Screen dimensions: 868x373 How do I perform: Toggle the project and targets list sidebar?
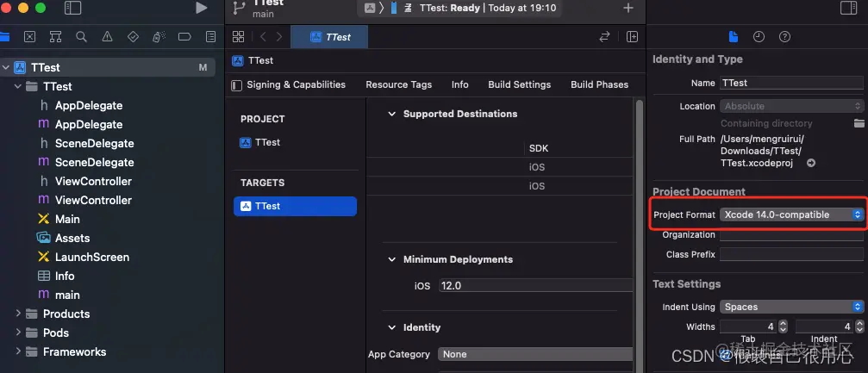click(236, 85)
